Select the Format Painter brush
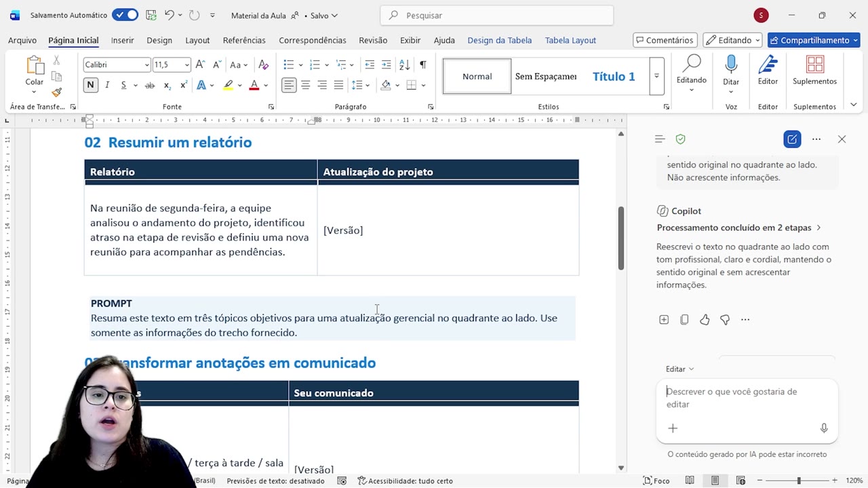 pyautogui.click(x=57, y=92)
